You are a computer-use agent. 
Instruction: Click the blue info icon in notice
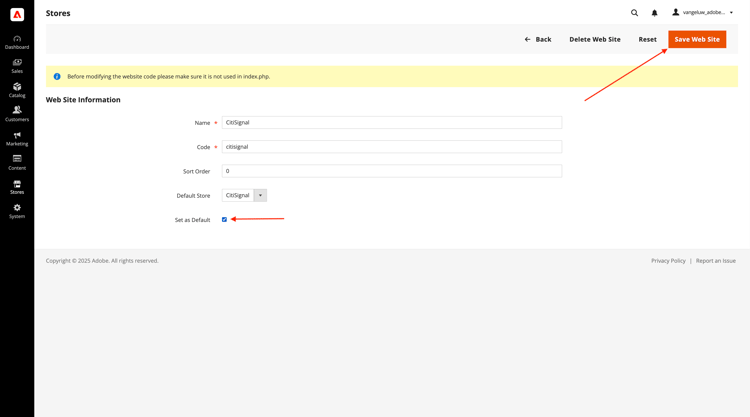57,77
